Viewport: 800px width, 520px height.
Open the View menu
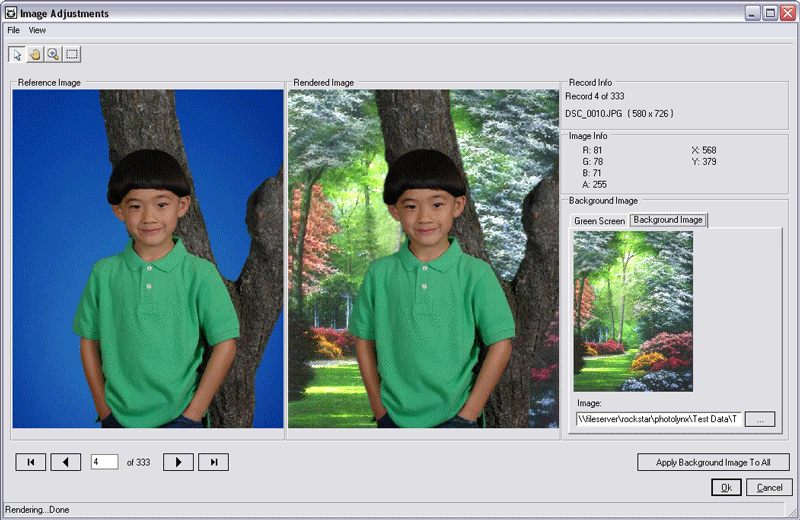[37, 30]
